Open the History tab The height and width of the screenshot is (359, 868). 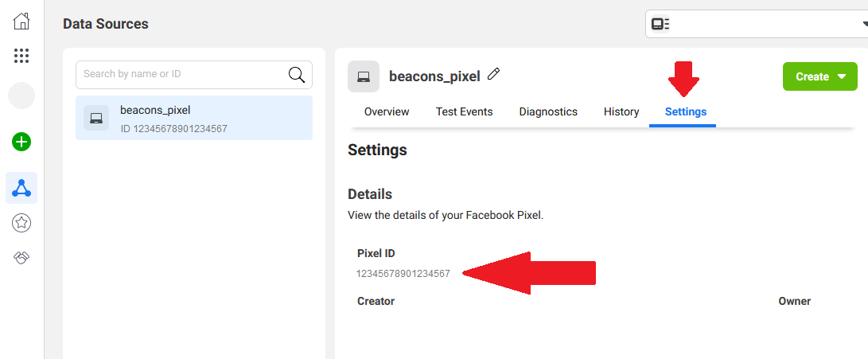pos(621,112)
